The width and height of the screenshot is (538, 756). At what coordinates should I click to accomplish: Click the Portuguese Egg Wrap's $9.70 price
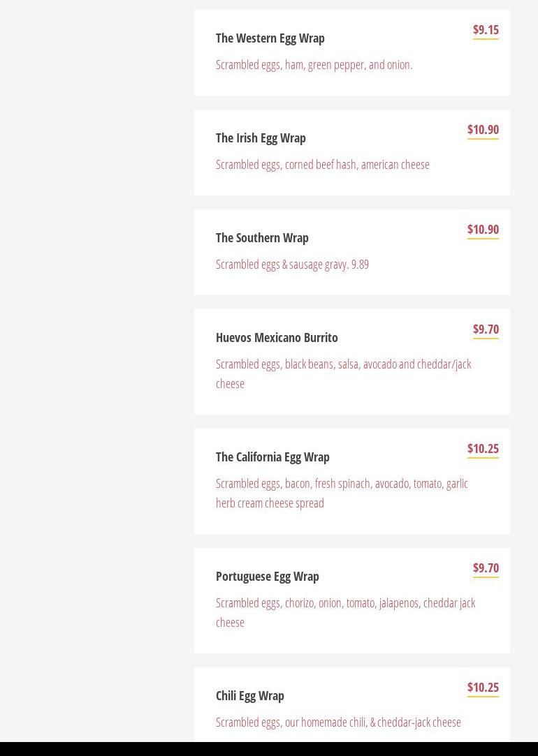point(486,568)
